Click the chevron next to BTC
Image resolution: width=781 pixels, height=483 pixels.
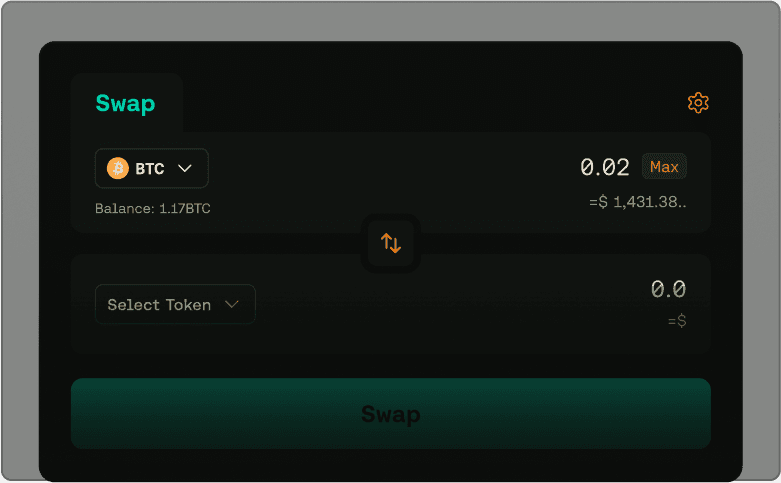[x=184, y=168]
